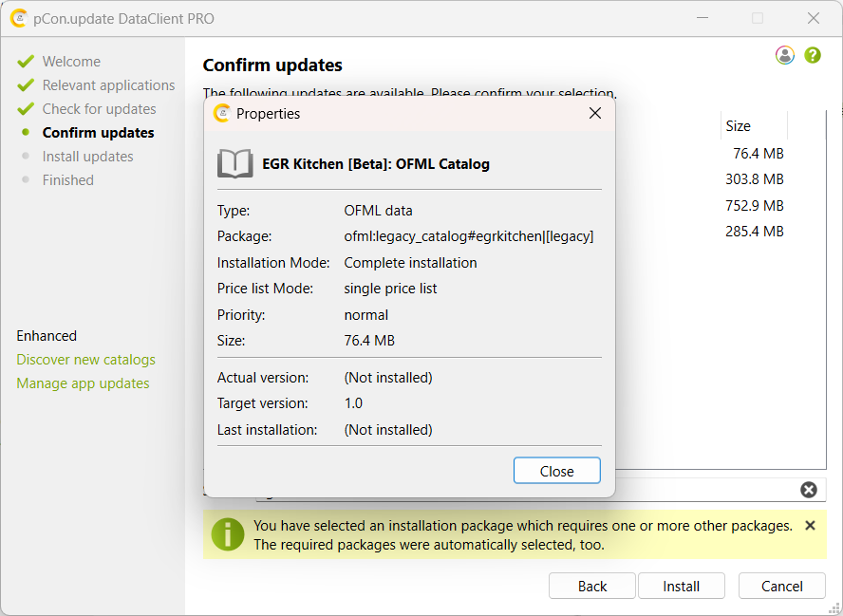Click the pCon logo in Properties title bar
Viewport: 843px width, 616px height.
pos(221,113)
